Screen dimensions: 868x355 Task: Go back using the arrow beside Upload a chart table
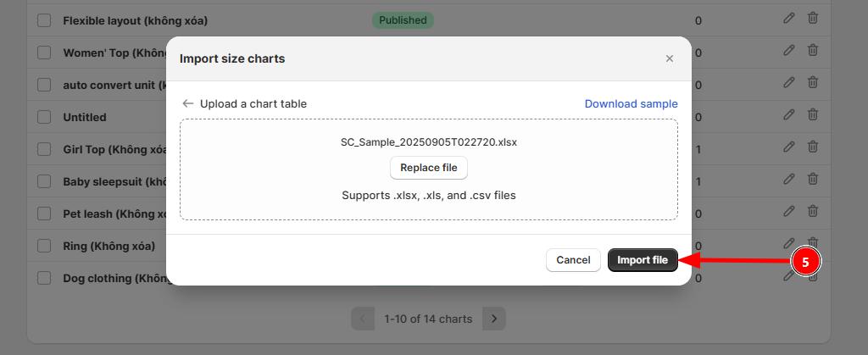coord(188,103)
